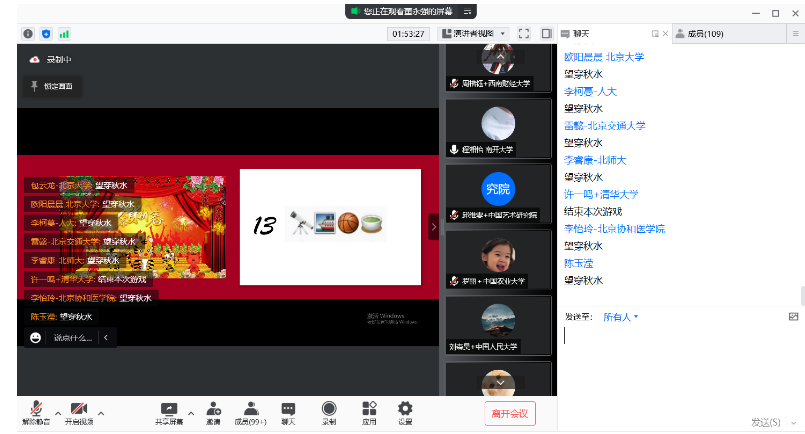Click sender name 李柯慧-人大
Viewport: 805px width, 434px height.
(590, 91)
